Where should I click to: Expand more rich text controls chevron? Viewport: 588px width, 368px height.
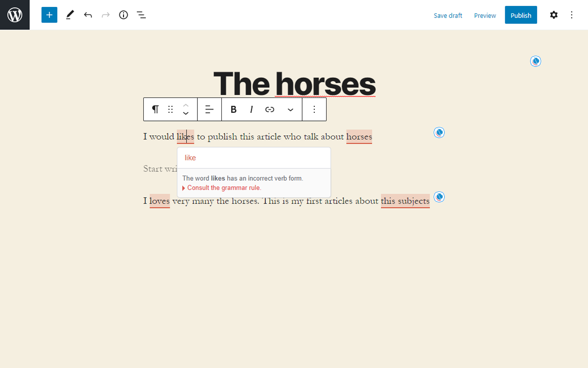pos(290,109)
